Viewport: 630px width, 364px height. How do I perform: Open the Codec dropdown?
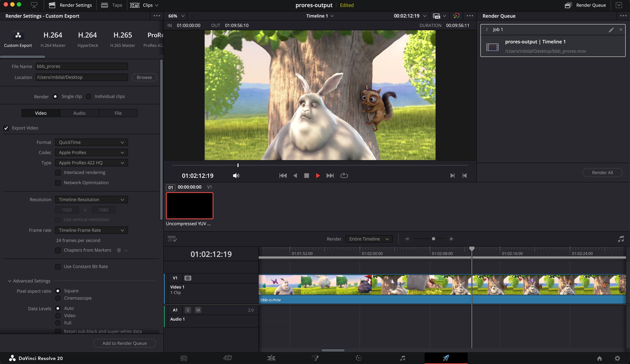click(92, 152)
